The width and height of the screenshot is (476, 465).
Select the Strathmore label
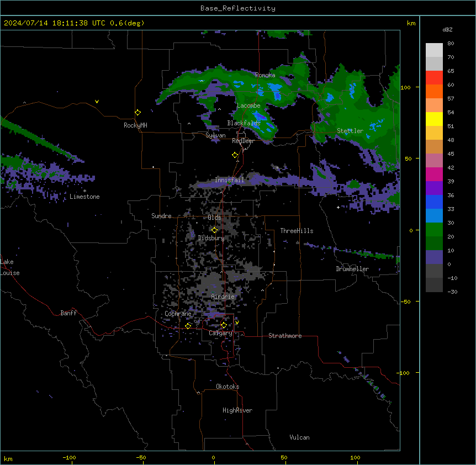point(285,336)
